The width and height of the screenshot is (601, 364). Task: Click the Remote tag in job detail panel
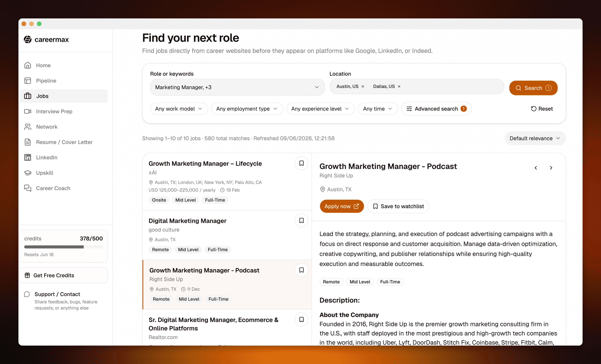coord(331,282)
